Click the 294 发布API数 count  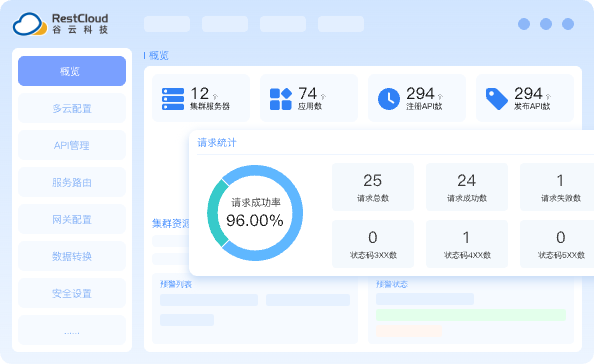coord(528,94)
